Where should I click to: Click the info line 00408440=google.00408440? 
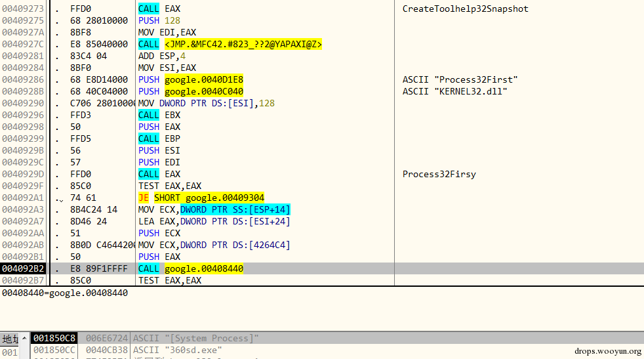(65, 293)
